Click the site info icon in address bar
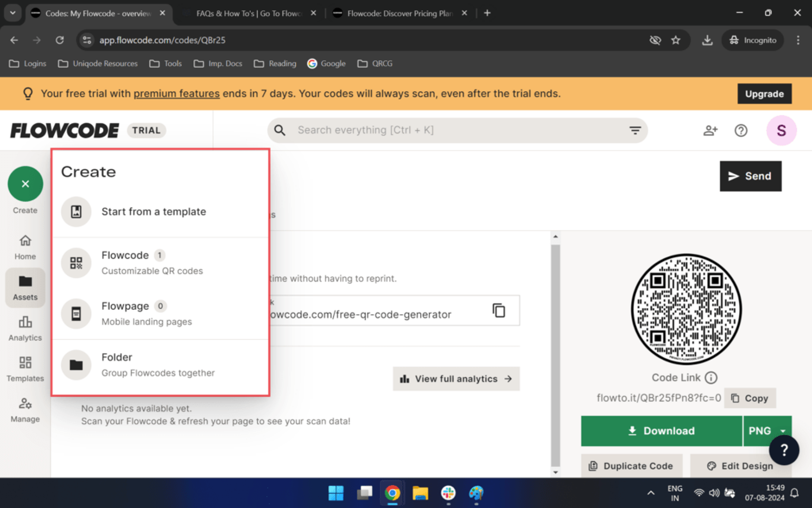Image resolution: width=812 pixels, height=508 pixels. coord(87,40)
